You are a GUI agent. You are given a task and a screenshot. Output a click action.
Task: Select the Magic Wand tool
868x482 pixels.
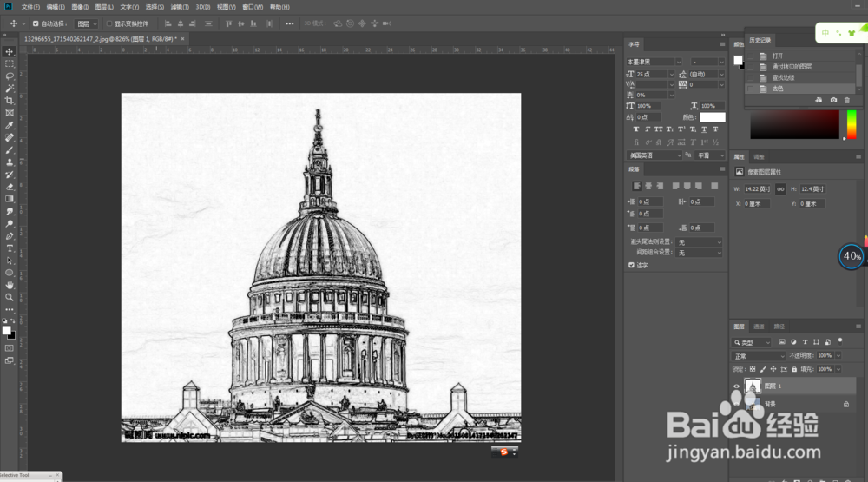(x=10, y=88)
